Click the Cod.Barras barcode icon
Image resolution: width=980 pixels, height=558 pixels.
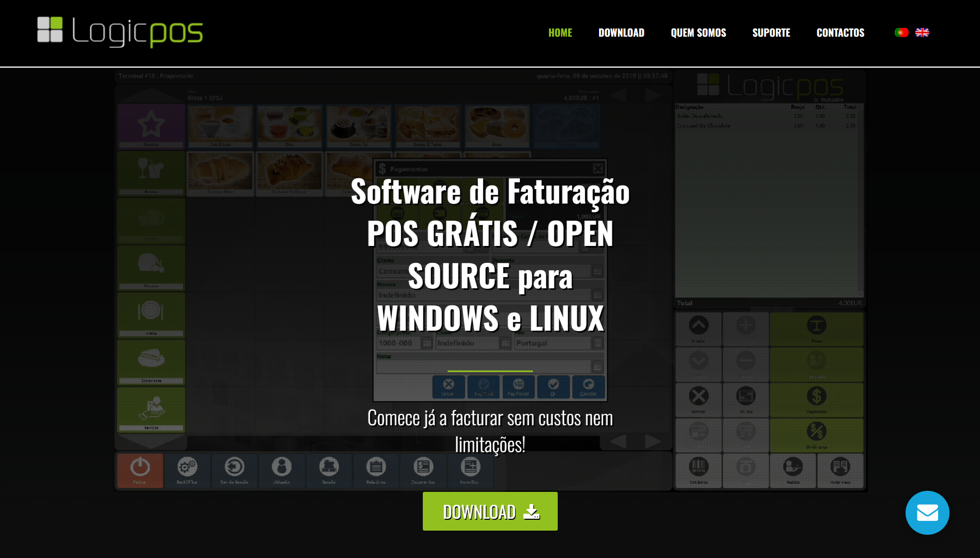[698, 469]
